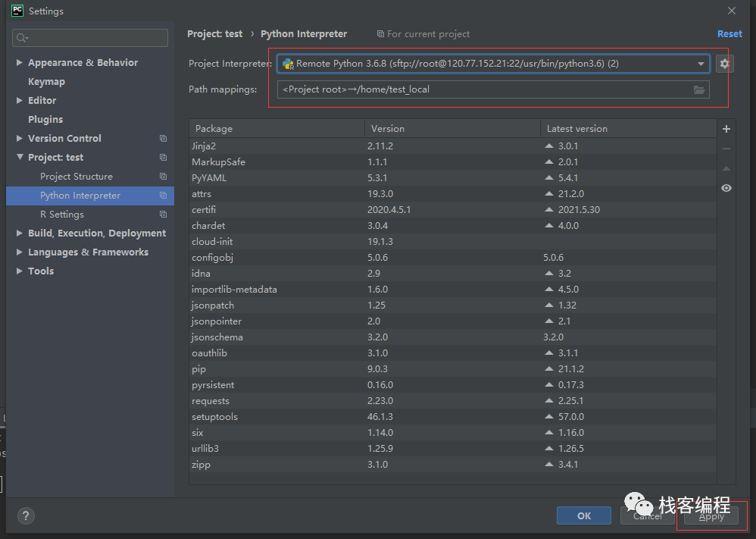
Task: Select the Jinja2 package row
Action: point(453,146)
